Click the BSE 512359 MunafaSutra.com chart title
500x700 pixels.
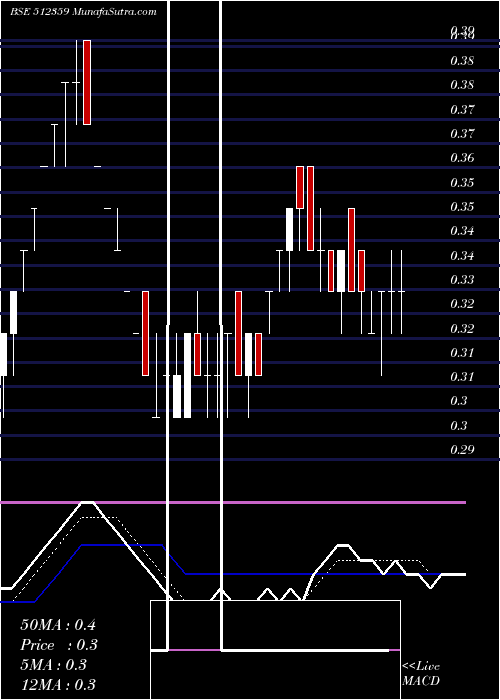point(83,12)
